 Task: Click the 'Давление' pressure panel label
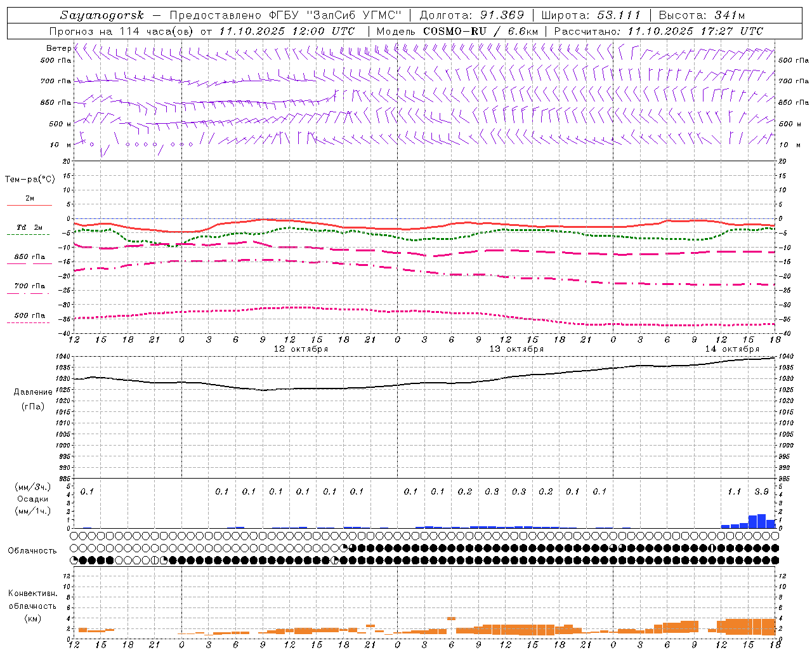point(33,392)
